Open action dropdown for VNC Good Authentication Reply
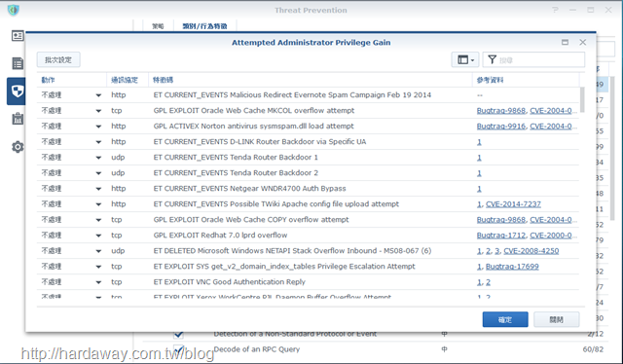The image size is (623, 364). click(x=98, y=282)
